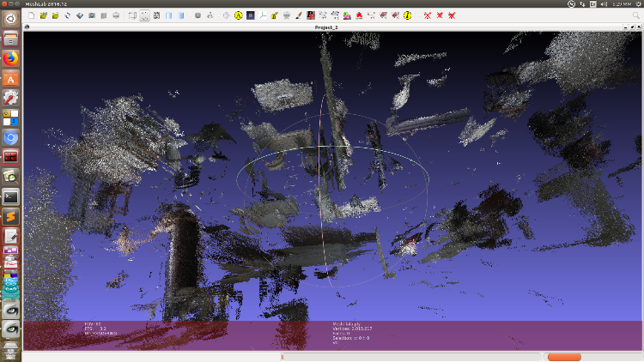The image size is (644, 362).
Task: Click the search magnifier field at toolbar right
Action: pyautogui.click(x=635, y=15)
